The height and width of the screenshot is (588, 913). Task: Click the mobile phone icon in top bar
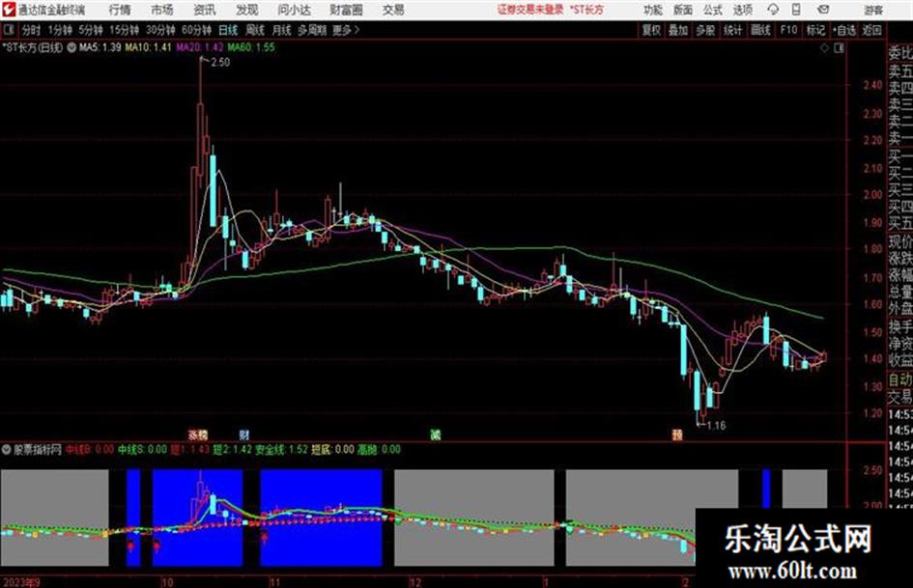(x=796, y=10)
